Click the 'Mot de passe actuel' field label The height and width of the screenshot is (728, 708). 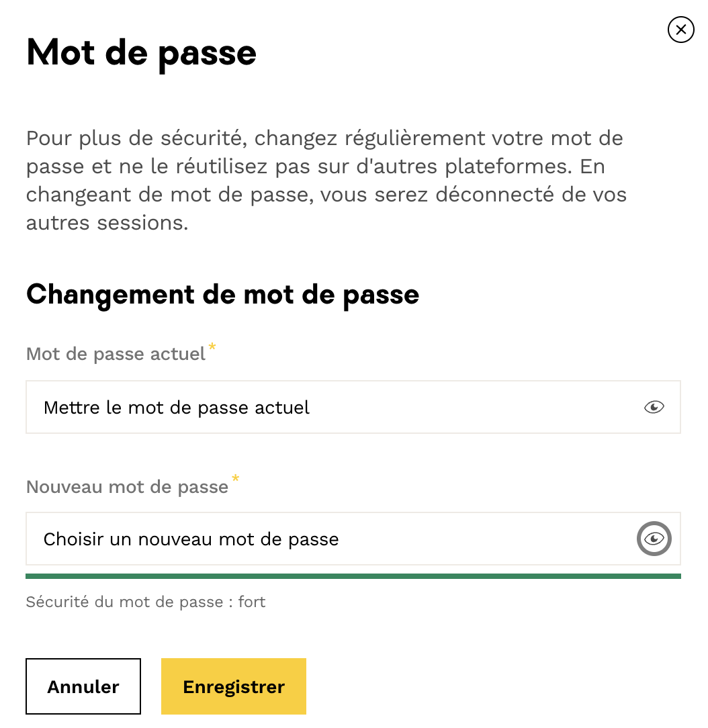(116, 354)
